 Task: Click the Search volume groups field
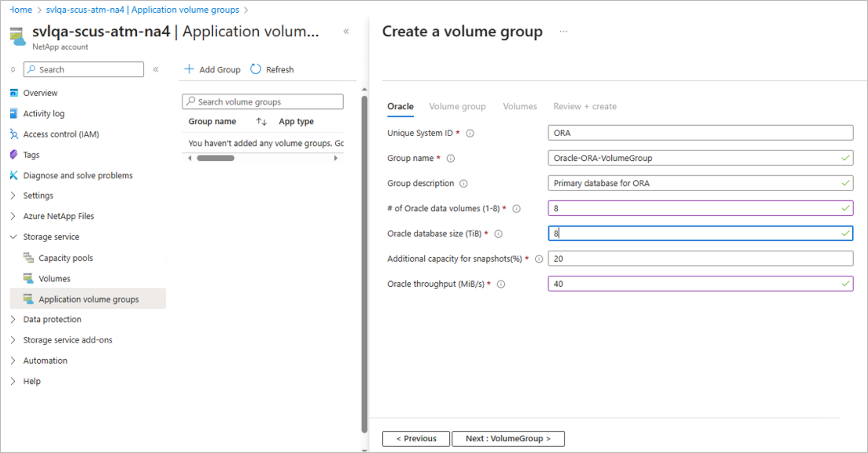[263, 101]
